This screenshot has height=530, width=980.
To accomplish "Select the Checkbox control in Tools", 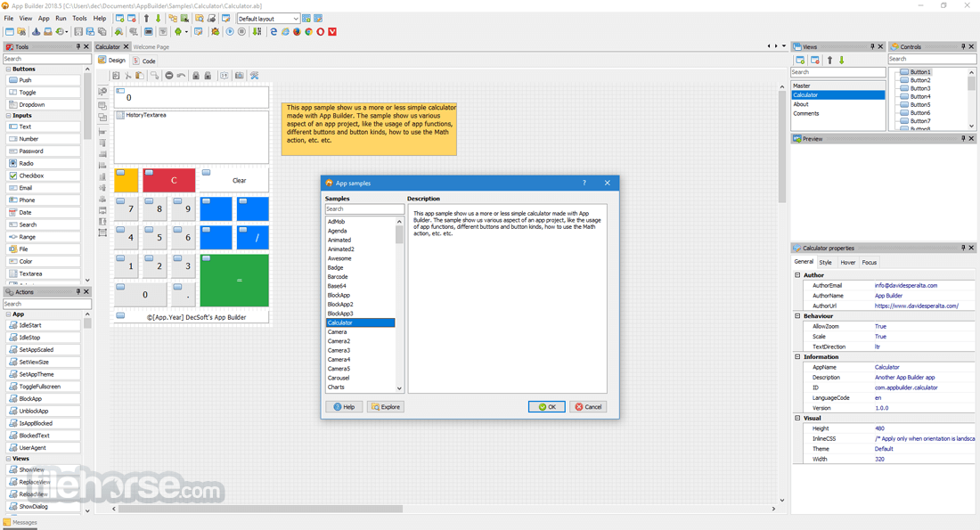I will [x=43, y=175].
